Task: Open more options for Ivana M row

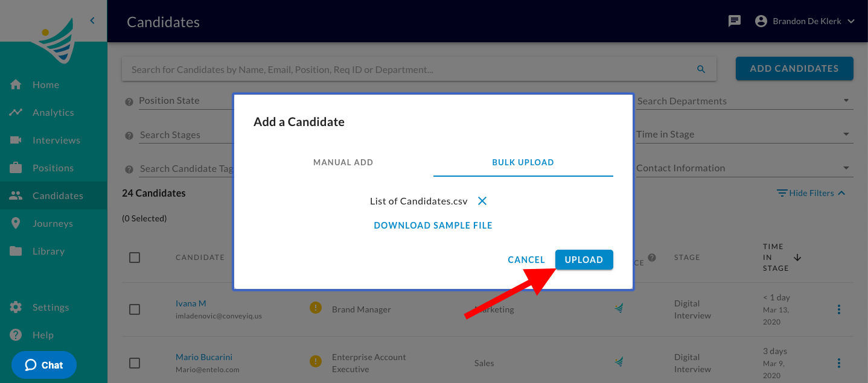Action: (x=839, y=309)
